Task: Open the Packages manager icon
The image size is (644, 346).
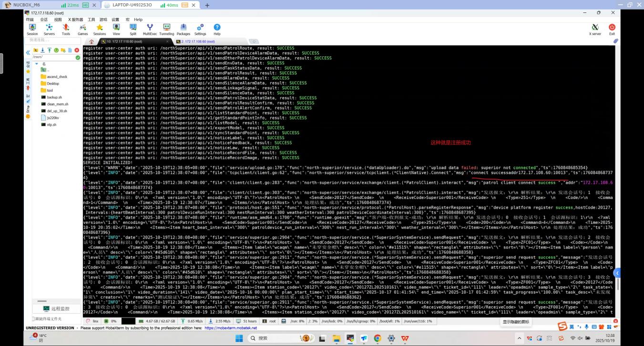Action: 183,30
